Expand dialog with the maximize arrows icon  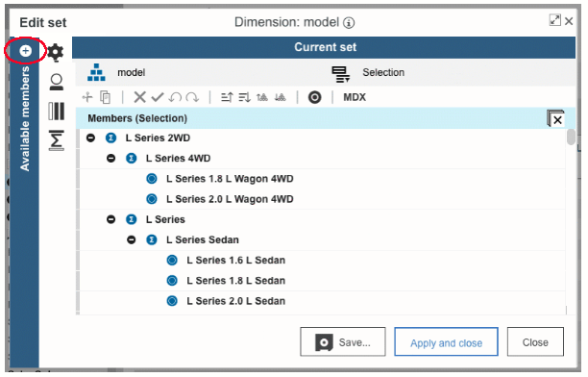click(x=554, y=20)
